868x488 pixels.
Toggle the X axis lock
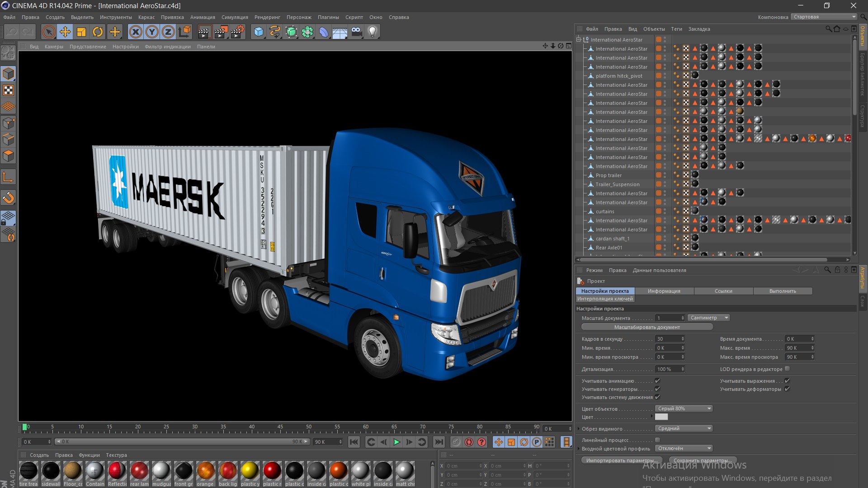click(135, 32)
